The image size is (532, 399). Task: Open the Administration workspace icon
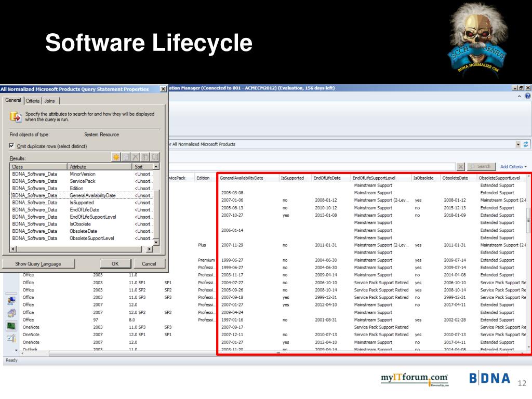click(x=11, y=338)
